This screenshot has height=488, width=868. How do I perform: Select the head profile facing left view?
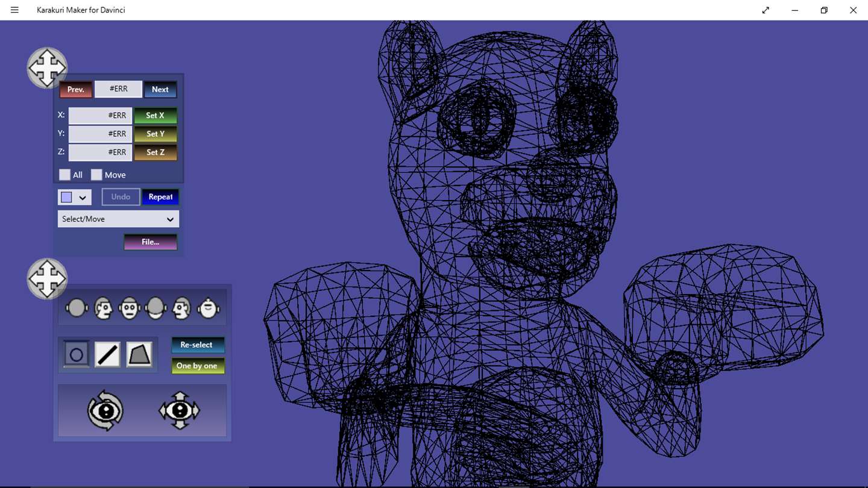pyautogui.click(x=181, y=308)
